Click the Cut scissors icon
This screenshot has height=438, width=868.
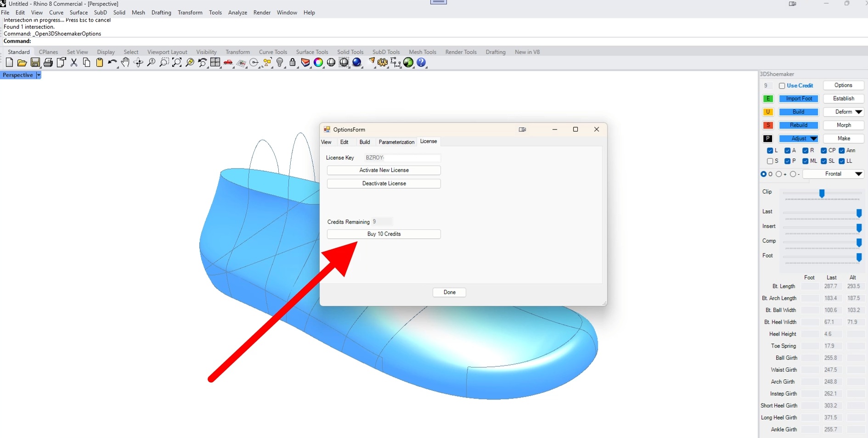pos(74,62)
